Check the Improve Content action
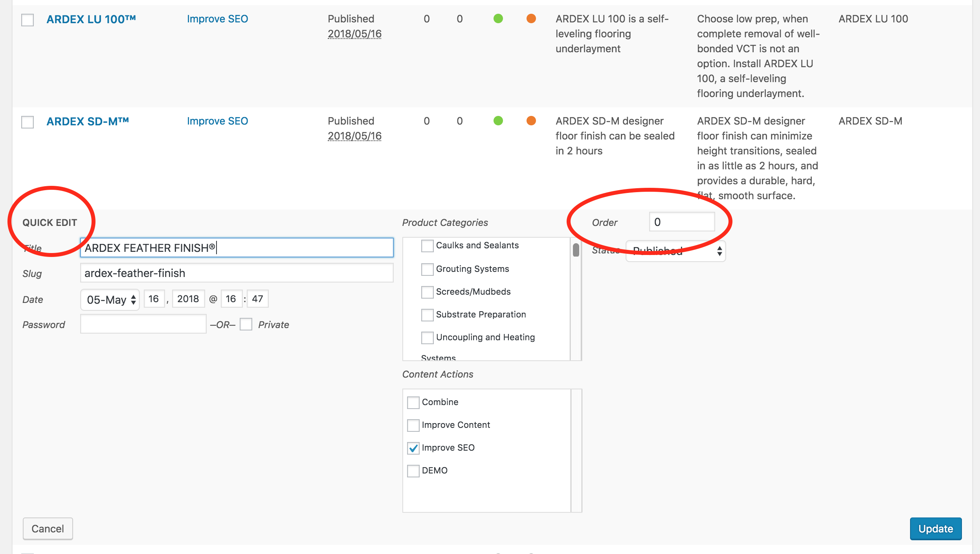 (413, 425)
